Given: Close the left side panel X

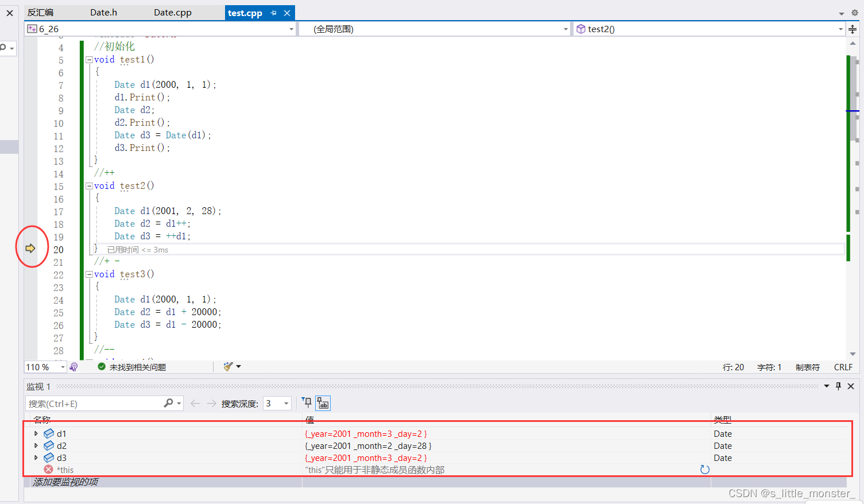Looking at the screenshot, I should coord(10,13).
